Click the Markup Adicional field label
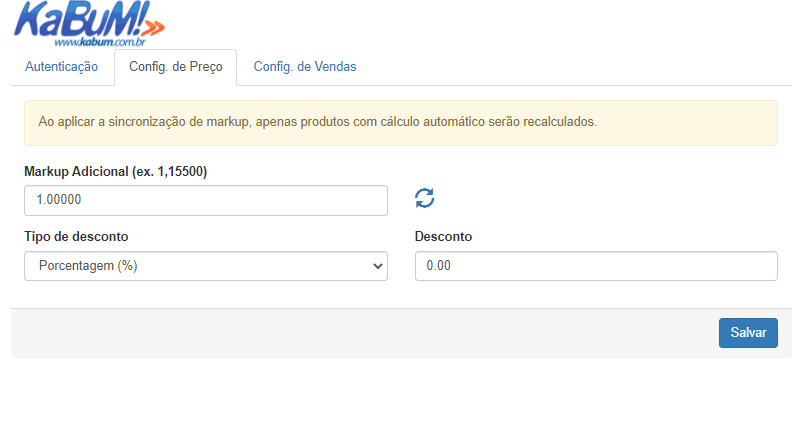Viewport: 800px width, 428px height. click(116, 171)
